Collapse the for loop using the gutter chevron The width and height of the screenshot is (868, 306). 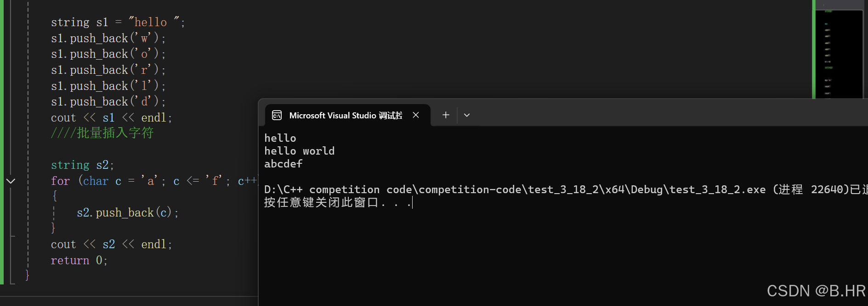pyautogui.click(x=11, y=181)
